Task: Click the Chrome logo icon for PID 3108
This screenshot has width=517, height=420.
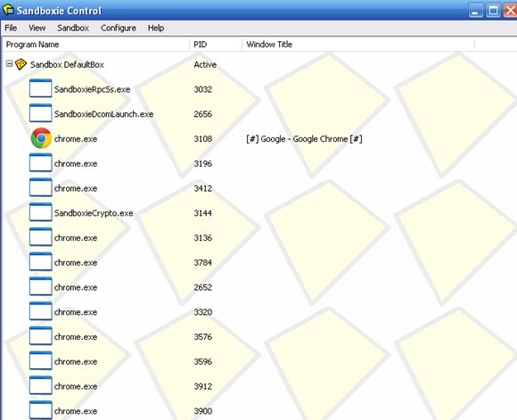Action: click(x=41, y=138)
